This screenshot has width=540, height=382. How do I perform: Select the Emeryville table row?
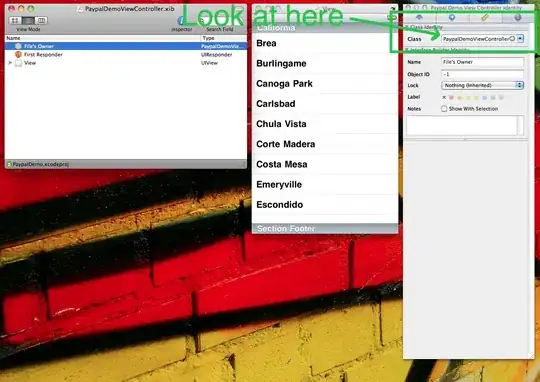(325, 185)
